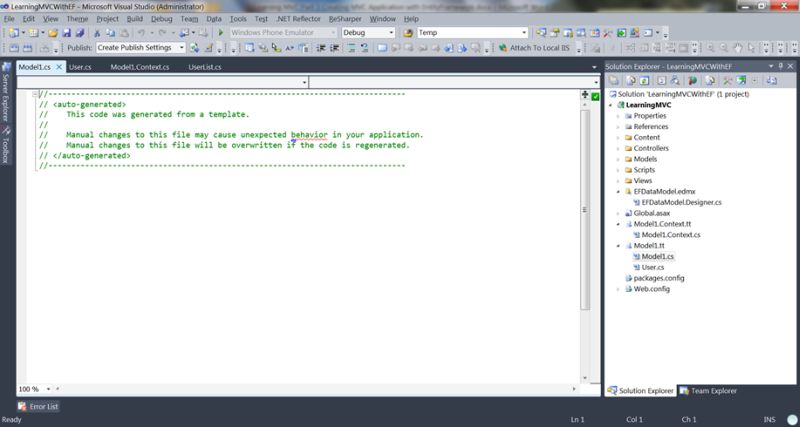This screenshot has width=800, height=427.
Task: Switch to the Team Explorer tab
Action: 709,391
